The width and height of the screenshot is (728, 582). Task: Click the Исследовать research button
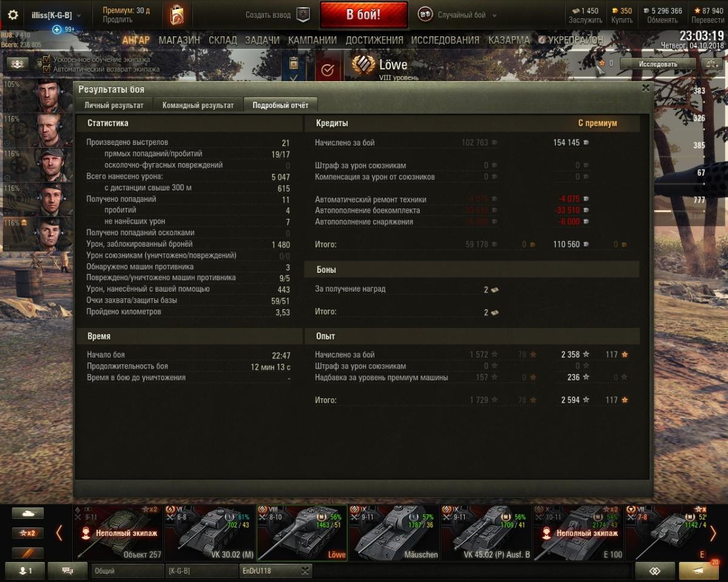[x=658, y=63]
